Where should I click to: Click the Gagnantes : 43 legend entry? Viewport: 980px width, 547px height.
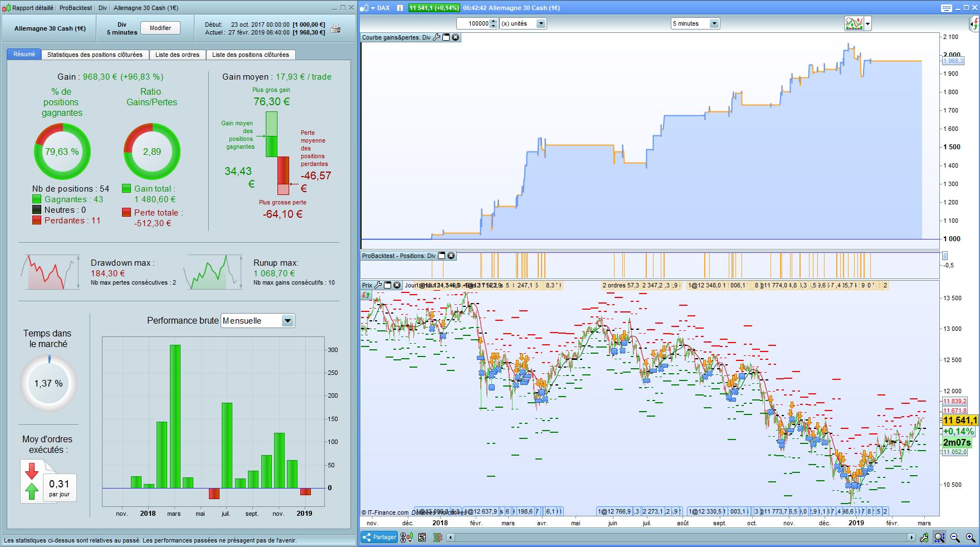click(67, 199)
